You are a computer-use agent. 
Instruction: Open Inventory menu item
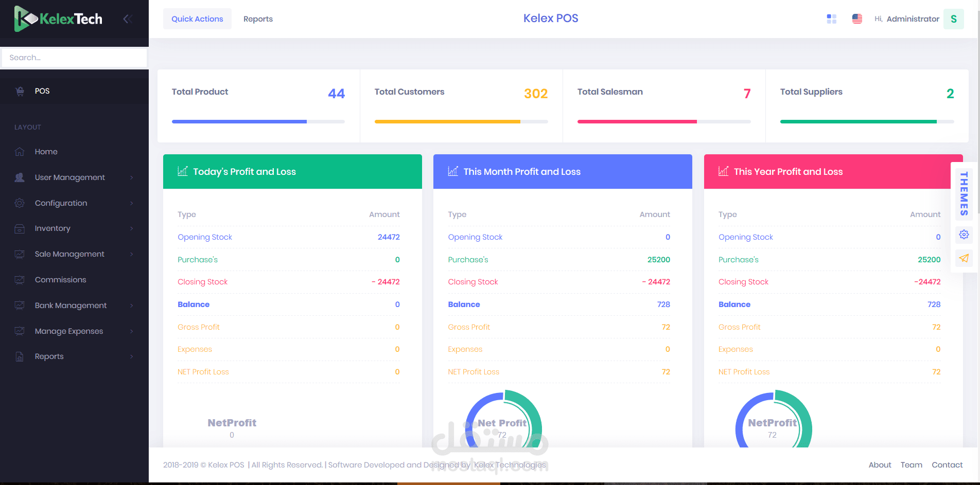74,228
